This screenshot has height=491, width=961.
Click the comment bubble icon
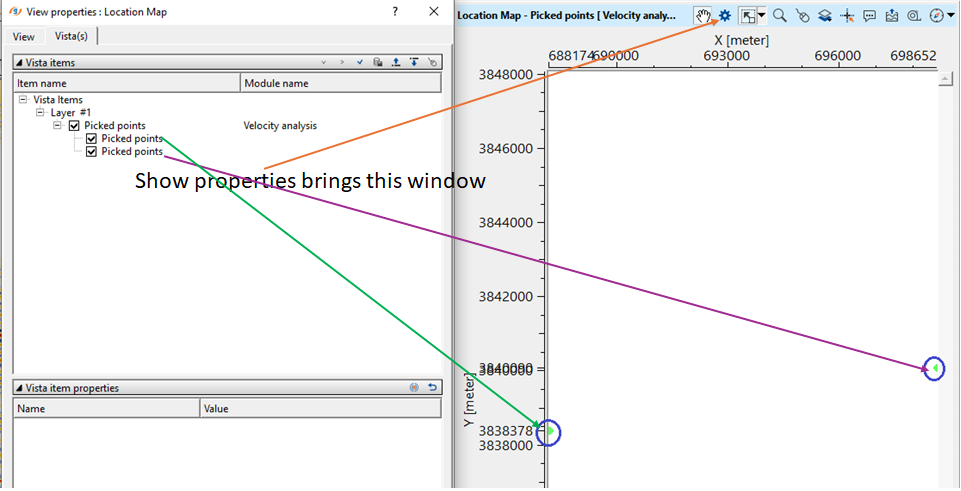tap(869, 16)
